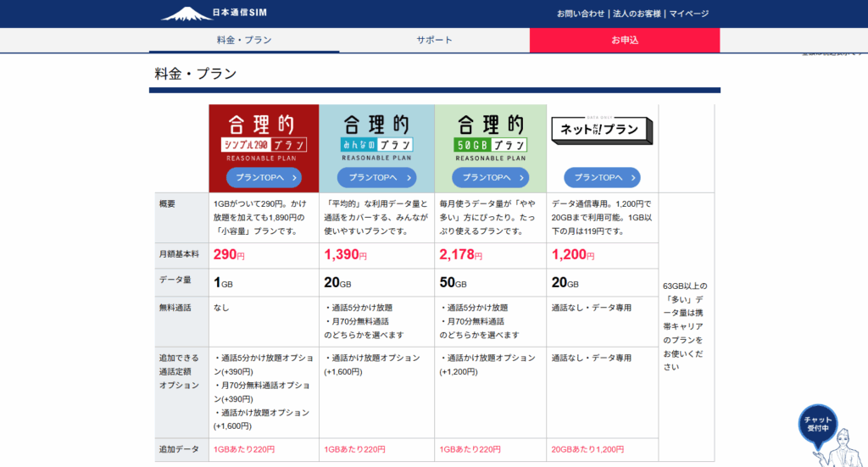868x467 pixels.
Task: Click the 63GB以上の「多い」データ量 note
Action: [685, 326]
